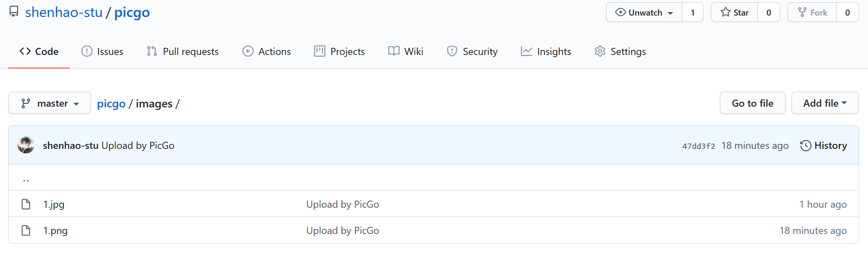The image size is (868, 263).
Task: Click the git branch icon on master button
Action: (26, 103)
